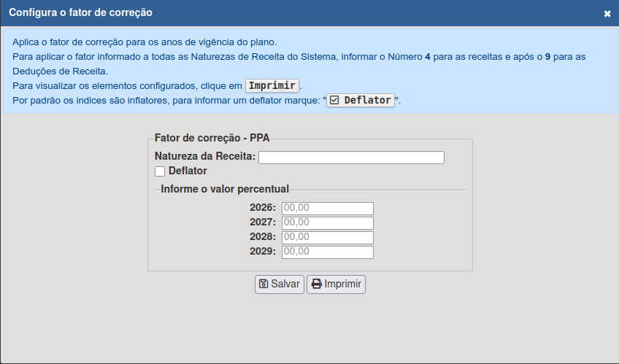Click the Fator de correção - PPA legend
This screenshot has width=619, height=364.
(x=210, y=139)
